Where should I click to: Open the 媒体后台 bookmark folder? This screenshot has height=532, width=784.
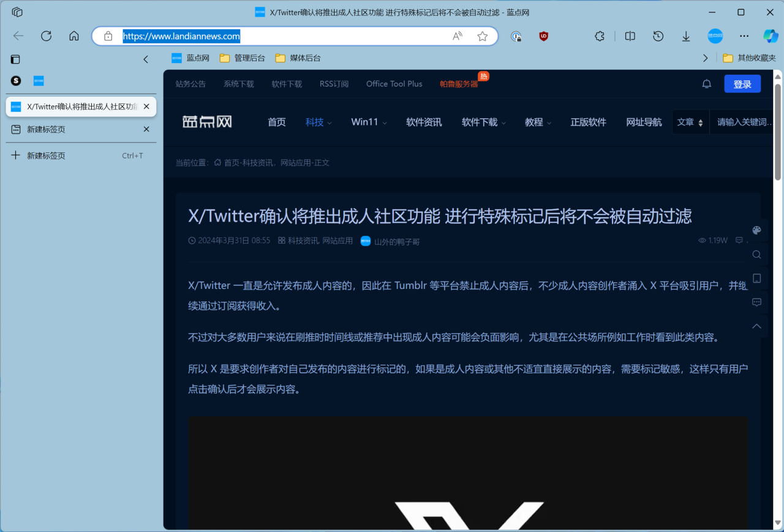[298, 58]
